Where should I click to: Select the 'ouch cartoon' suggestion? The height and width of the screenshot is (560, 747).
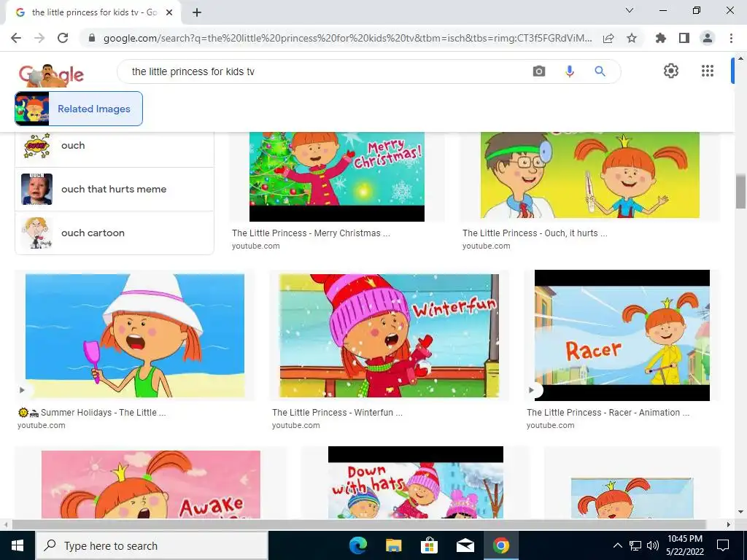115,233
